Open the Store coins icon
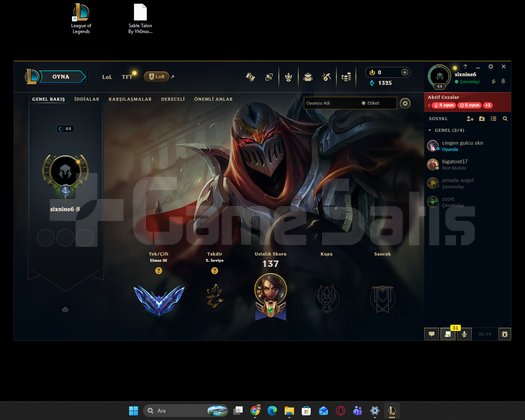The height and width of the screenshot is (420, 525). coord(346,77)
